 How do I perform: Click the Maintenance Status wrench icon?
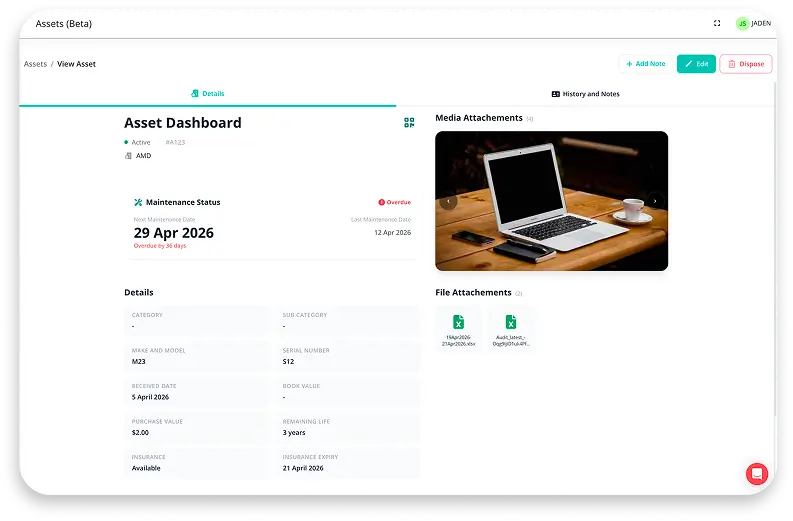[x=138, y=202]
